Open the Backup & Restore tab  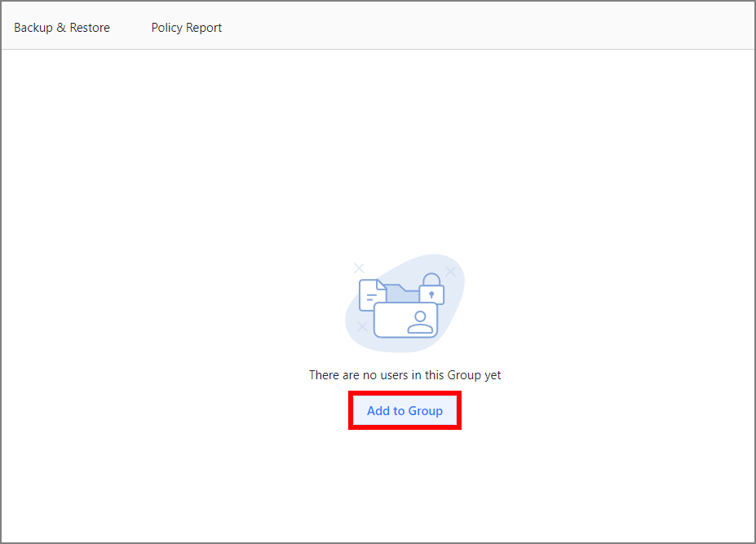[62, 28]
